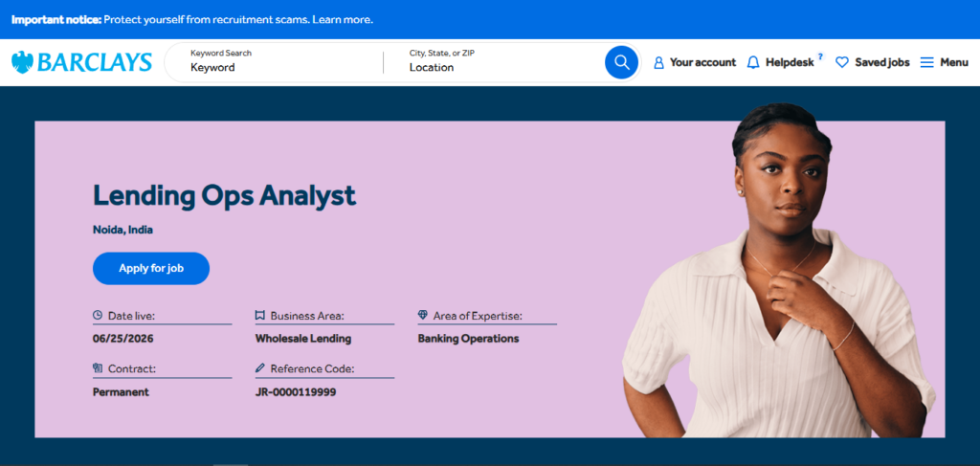This screenshot has height=466, width=980.
Task: Click the diamond icon beside Area of Expertise
Action: [x=422, y=316]
